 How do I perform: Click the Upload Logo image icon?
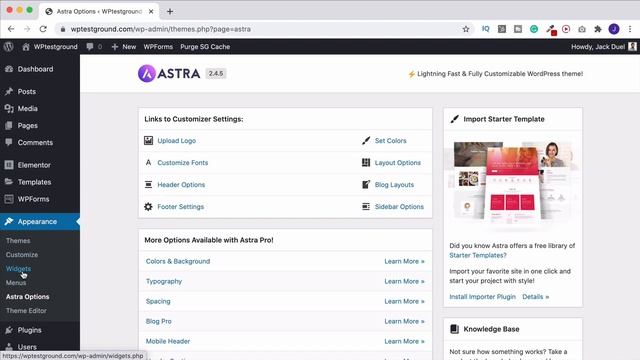[148, 140]
